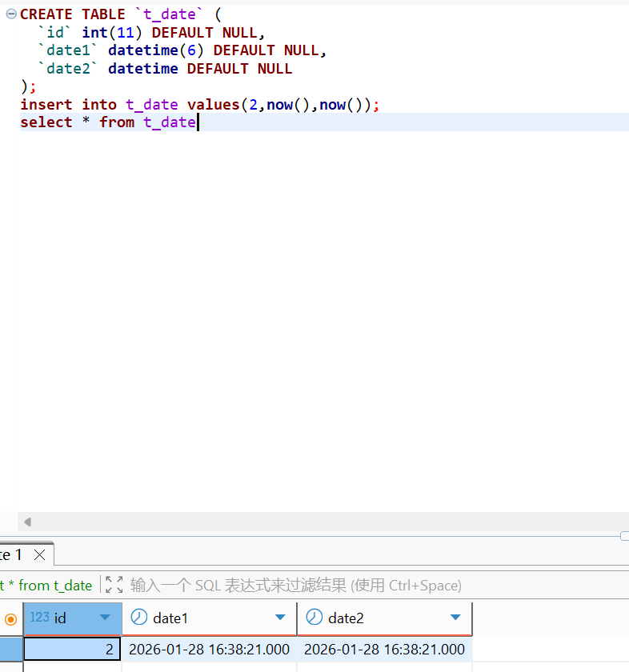Click the clock icon on date1 header
629x672 pixels.
pyautogui.click(x=139, y=618)
